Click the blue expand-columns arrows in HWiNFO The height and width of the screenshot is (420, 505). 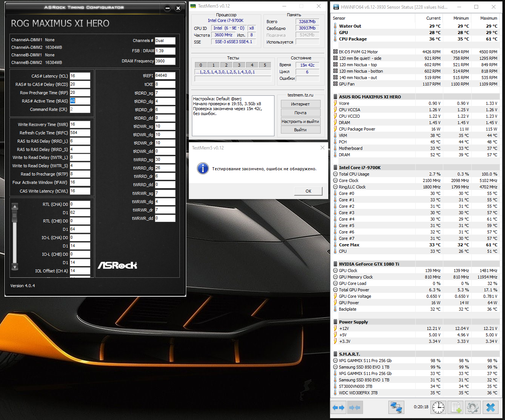(338, 408)
